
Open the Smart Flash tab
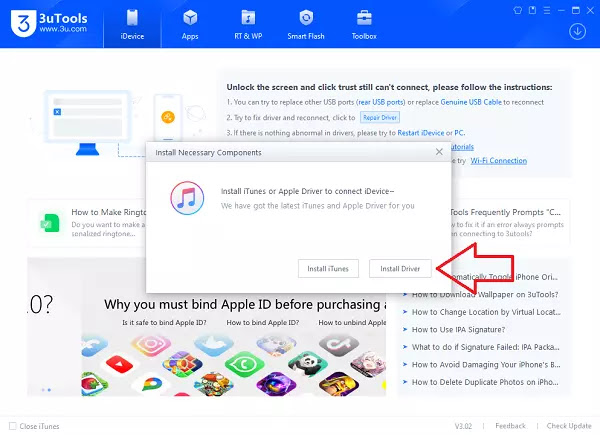(x=306, y=24)
